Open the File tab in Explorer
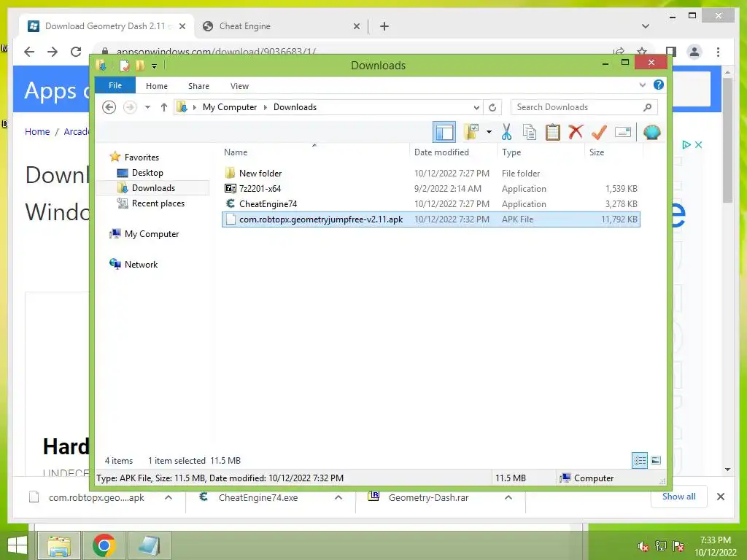Screen dimensions: 747x560 coord(115,85)
